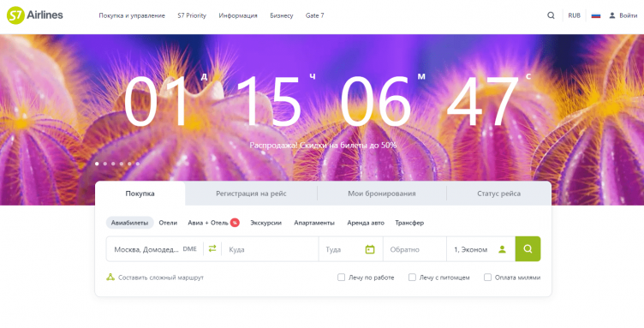Screen dimensions: 644x328
Task: Click the Войти login link
Action: pyautogui.click(x=629, y=15)
